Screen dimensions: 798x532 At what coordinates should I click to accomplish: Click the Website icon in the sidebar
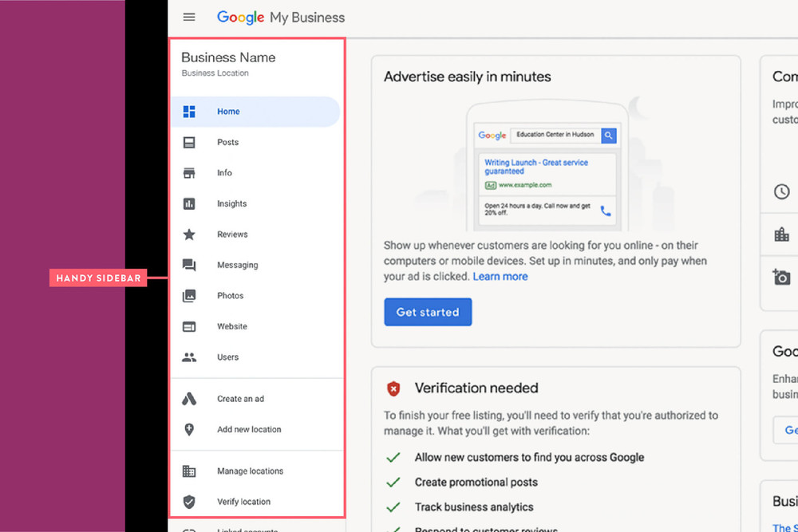coord(189,326)
